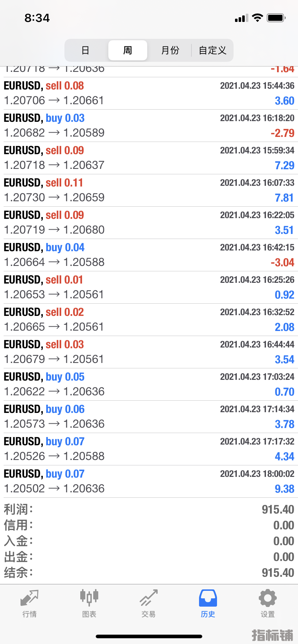298x644 pixels.
Task: Open the 设置 settings gear icon
Action: tap(268, 598)
